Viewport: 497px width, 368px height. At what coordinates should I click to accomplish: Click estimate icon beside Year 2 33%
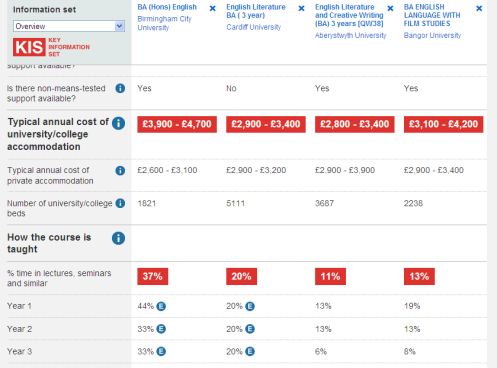(161, 329)
